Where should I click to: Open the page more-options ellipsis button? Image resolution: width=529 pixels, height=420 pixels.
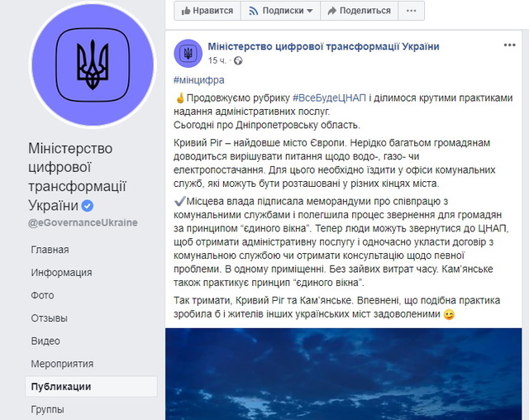pyautogui.click(x=411, y=11)
